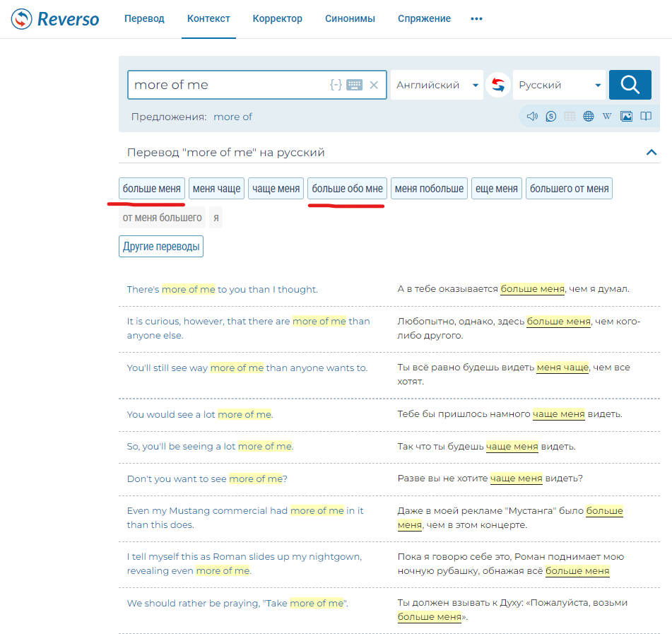Select translation chip 'я'

coord(216,218)
